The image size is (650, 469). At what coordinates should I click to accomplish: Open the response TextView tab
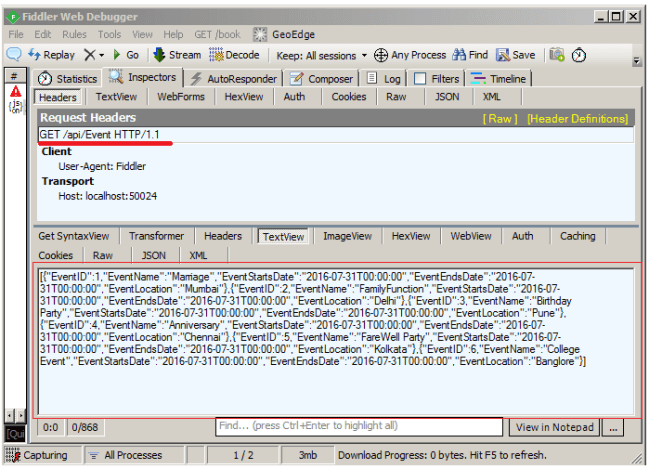pos(284,237)
